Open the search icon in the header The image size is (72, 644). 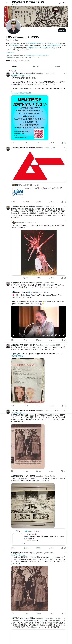tap(64, 3)
